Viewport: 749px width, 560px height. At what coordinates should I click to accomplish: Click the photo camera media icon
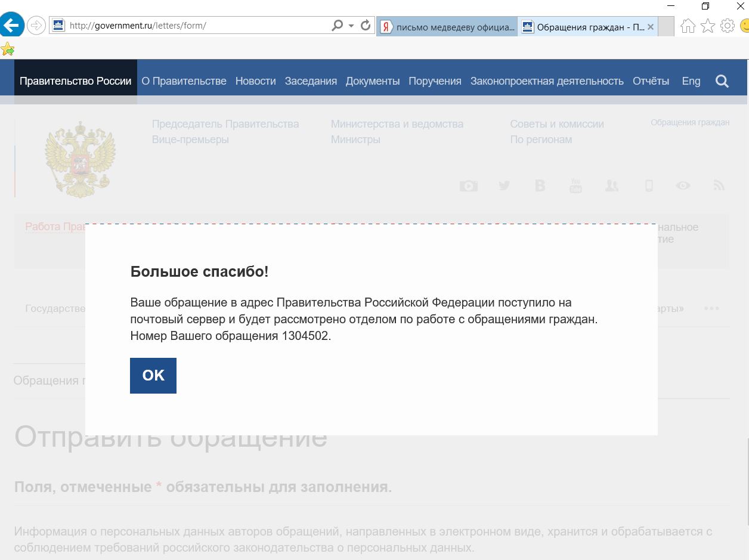(468, 186)
